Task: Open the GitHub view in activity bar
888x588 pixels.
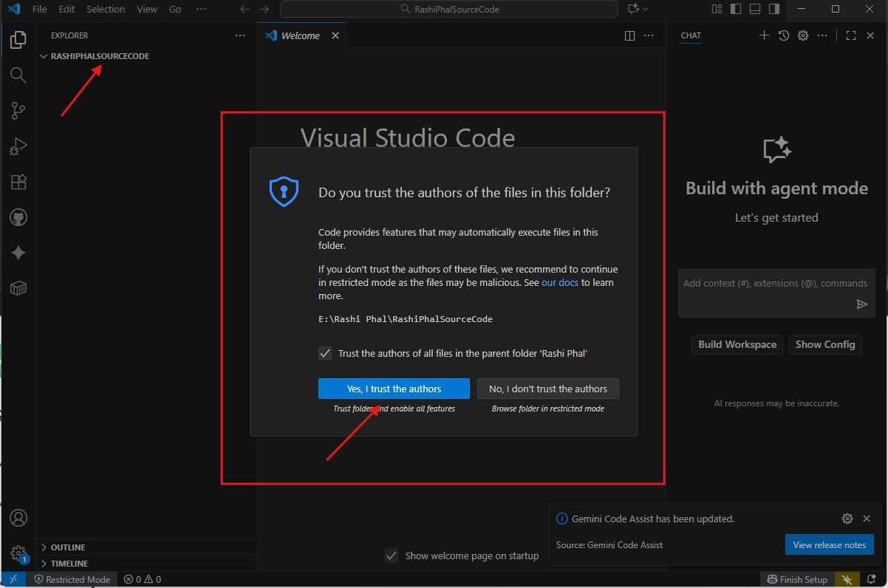Action: click(x=18, y=217)
